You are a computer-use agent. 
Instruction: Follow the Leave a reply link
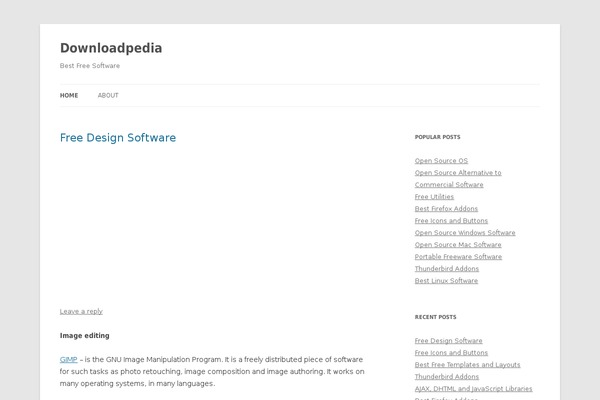pos(81,311)
